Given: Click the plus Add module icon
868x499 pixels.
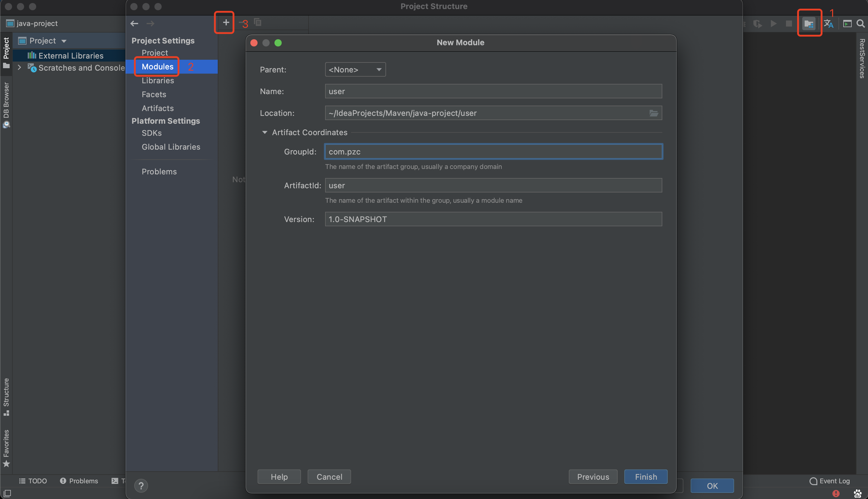Looking at the screenshot, I should [226, 23].
